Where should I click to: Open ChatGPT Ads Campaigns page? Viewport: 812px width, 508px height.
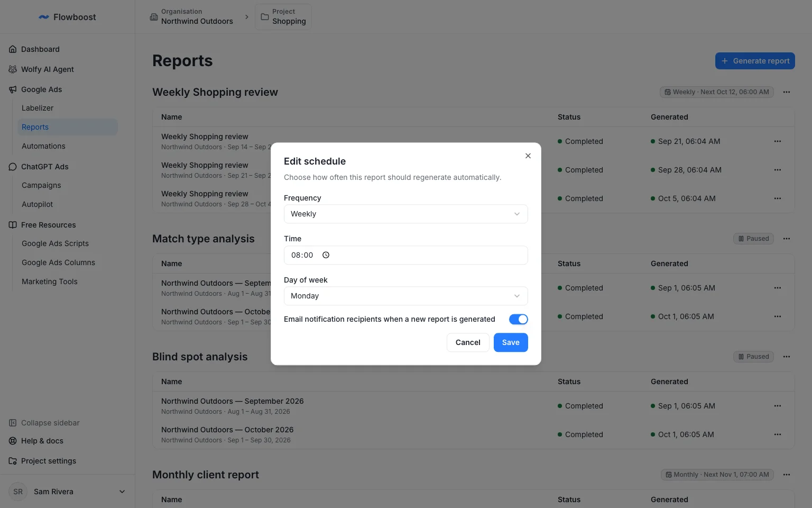tap(41, 185)
